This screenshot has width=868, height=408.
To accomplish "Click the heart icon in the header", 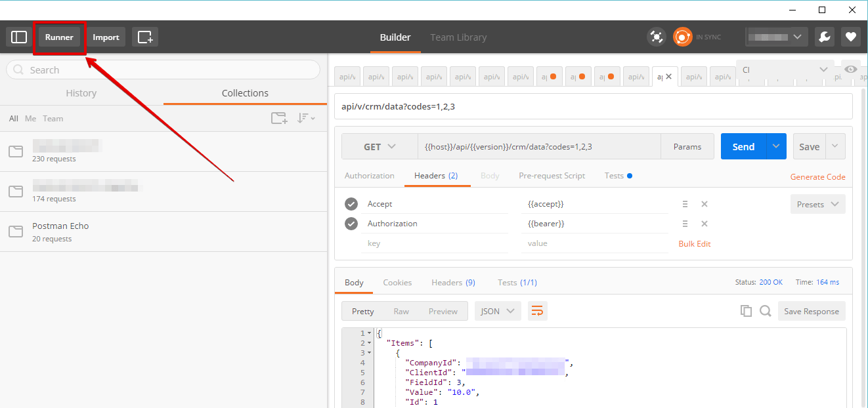I will [x=851, y=37].
